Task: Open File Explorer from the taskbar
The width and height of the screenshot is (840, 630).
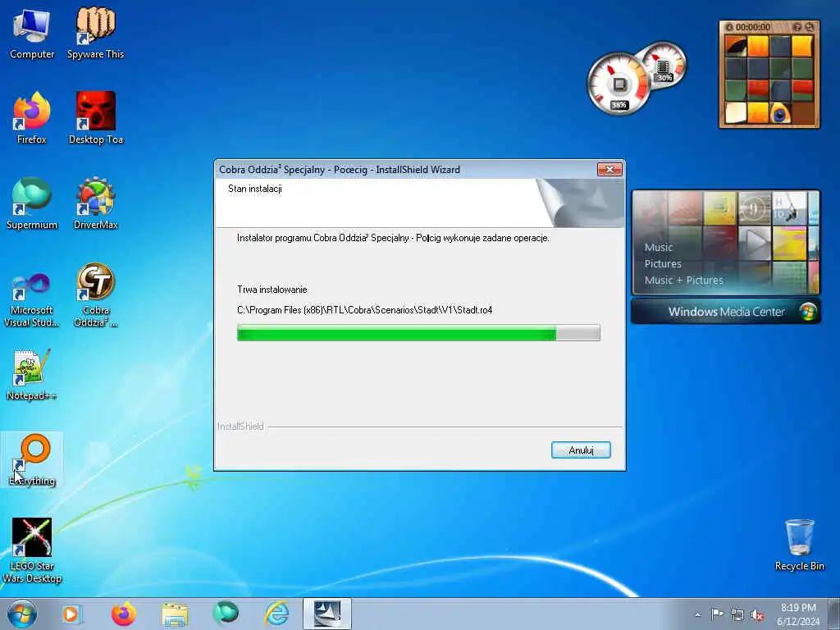Action: pos(175,614)
